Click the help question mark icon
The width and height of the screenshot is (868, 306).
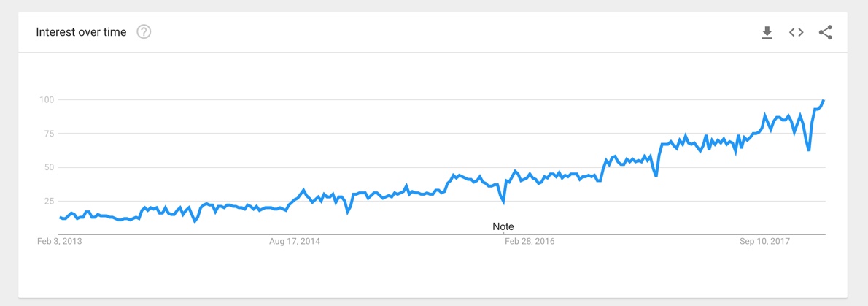point(144,32)
